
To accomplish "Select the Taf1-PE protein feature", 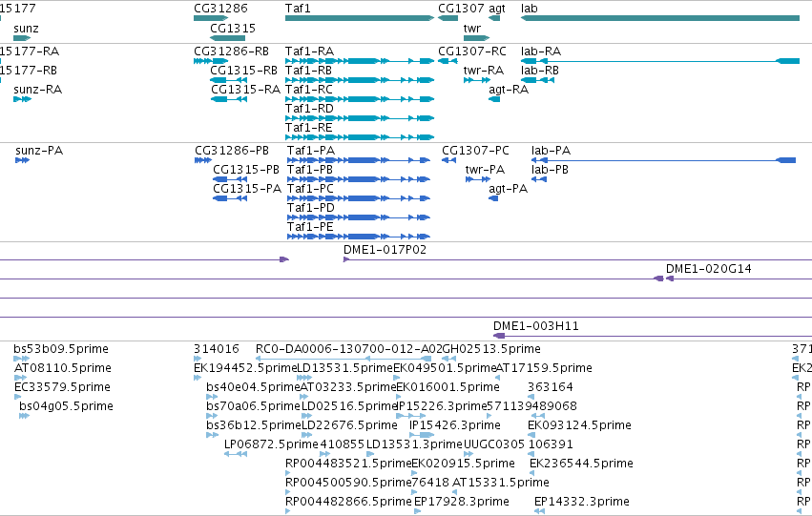I will [x=359, y=237].
